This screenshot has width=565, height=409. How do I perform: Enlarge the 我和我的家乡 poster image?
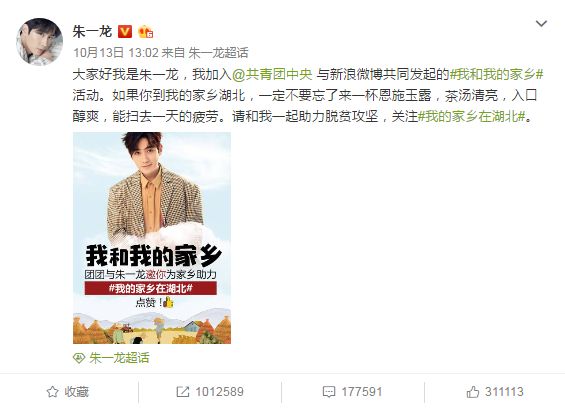click(x=152, y=238)
